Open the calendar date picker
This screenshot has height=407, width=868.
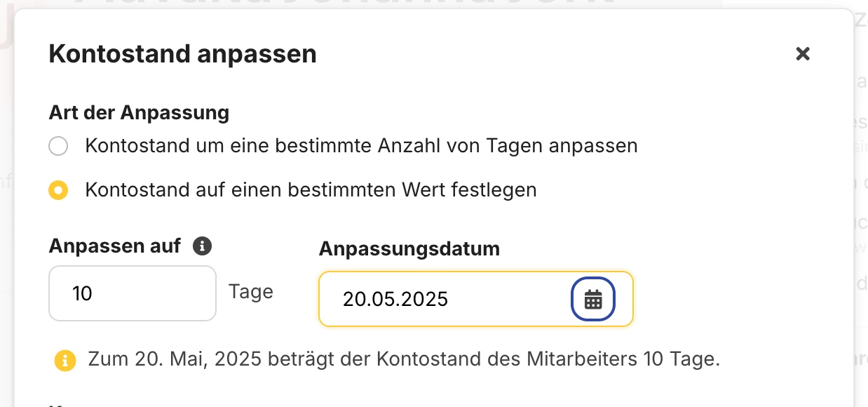coord(593,299)
